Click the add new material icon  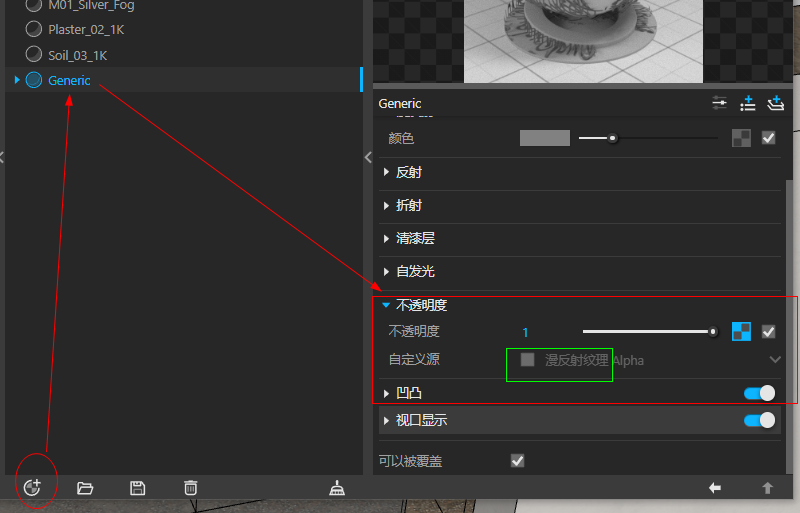[32, 487]
